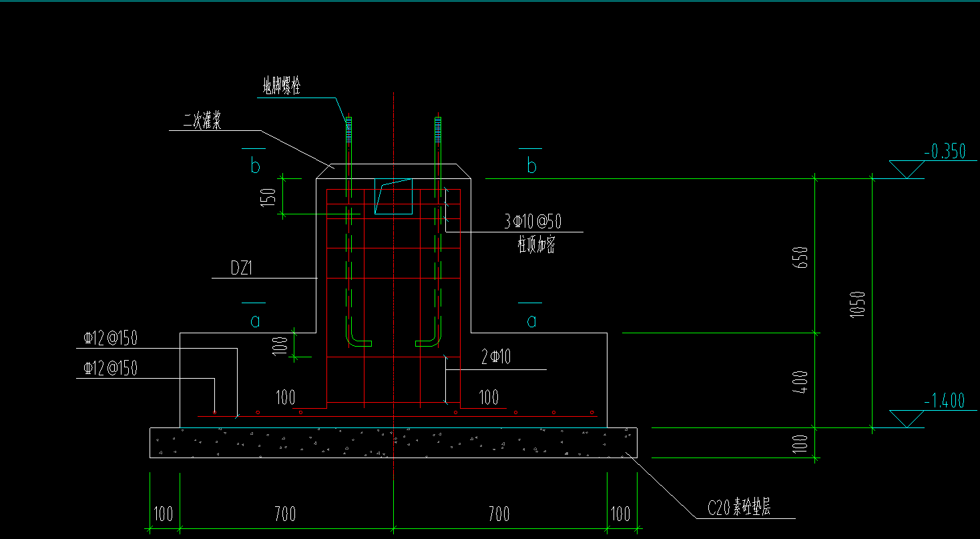Select the -1.400 elevation value
The height and width of the screenshot is (539, 980).
[945, 401]
